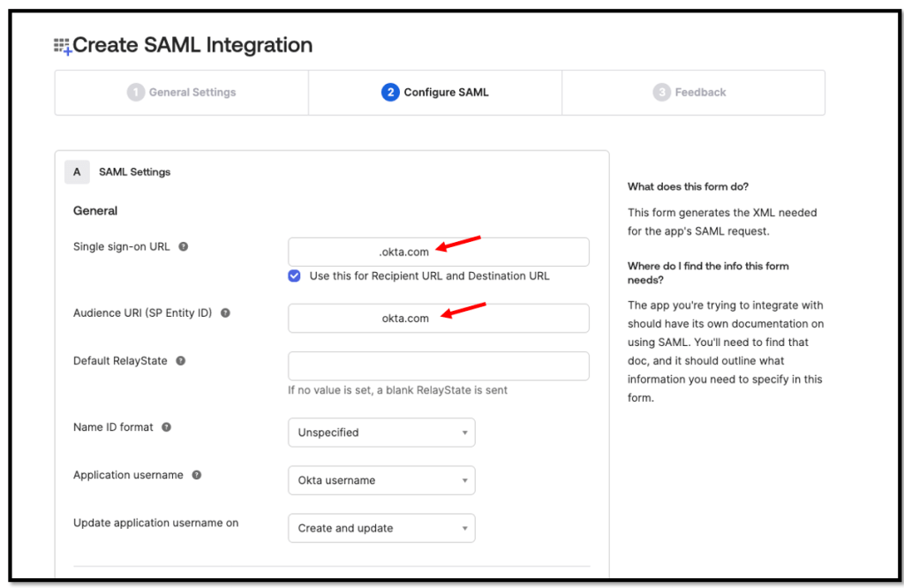Open the Name ID format dropdown
904x588 pixels.
pos(381,433)
